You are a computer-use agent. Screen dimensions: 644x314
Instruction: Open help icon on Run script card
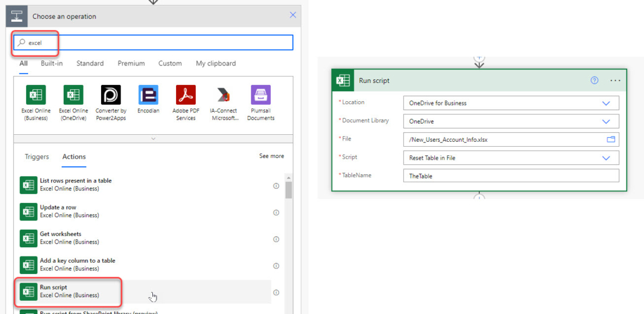(x=594, y=81)
